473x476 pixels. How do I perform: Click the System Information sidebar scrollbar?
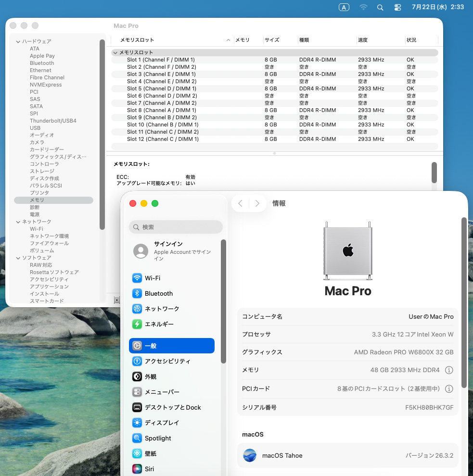pyautogui.click(x=102, y=135)
